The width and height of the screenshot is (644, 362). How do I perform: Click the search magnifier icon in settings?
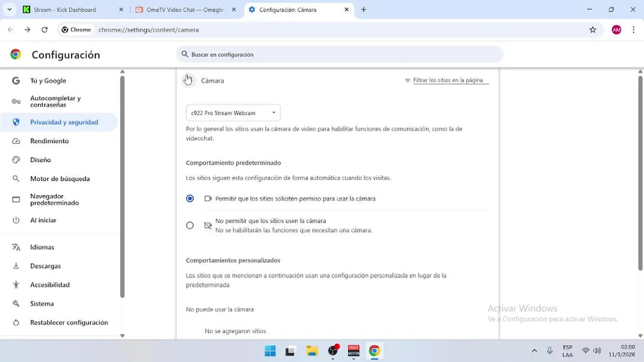coord(185,54)
